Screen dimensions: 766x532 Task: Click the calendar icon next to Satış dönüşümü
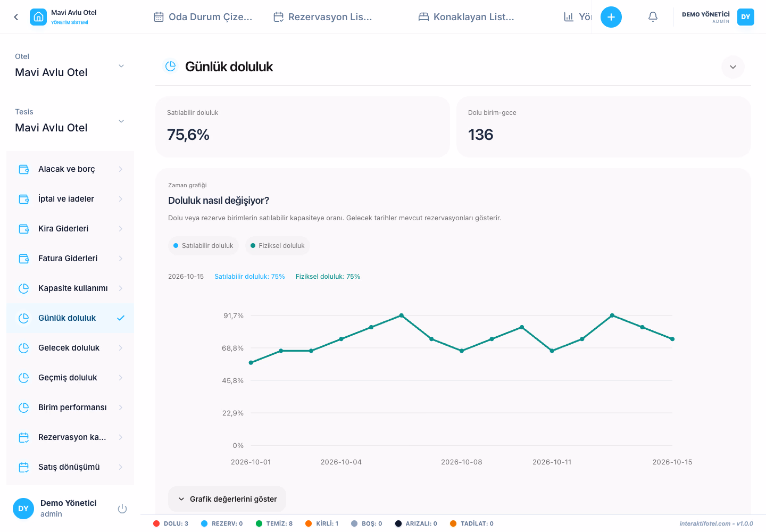click(x=24, y=467)
